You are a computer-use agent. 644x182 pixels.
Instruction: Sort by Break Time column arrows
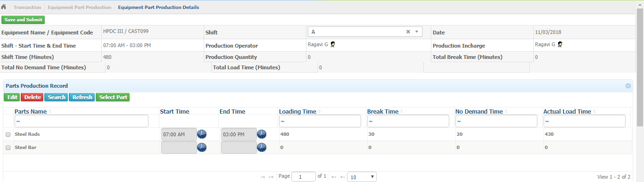coord(402,112)
